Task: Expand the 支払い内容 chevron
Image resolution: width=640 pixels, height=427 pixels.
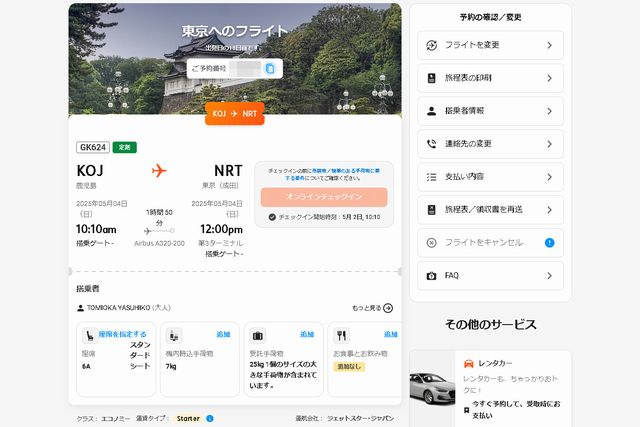Action: tap(549, 177)
